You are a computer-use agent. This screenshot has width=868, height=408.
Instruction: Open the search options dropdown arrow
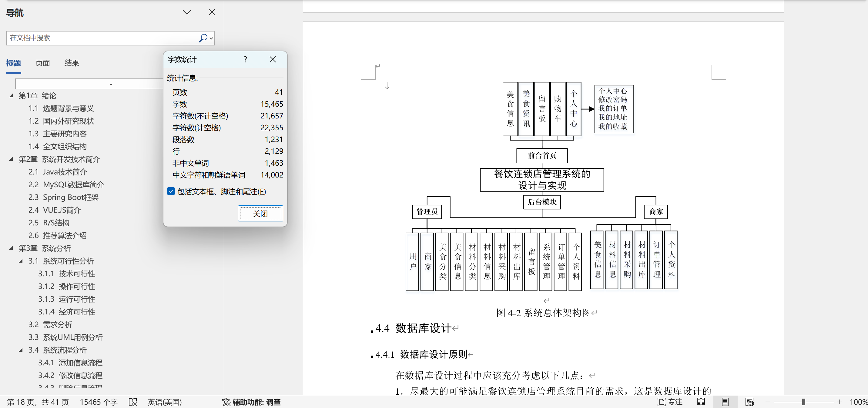(x=211, y=38)
